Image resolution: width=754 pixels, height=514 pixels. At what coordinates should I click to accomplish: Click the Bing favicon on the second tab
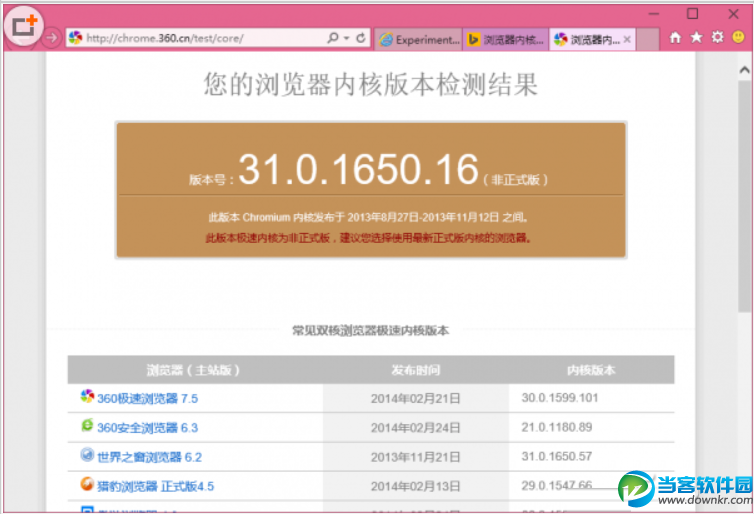coord(473,39)
